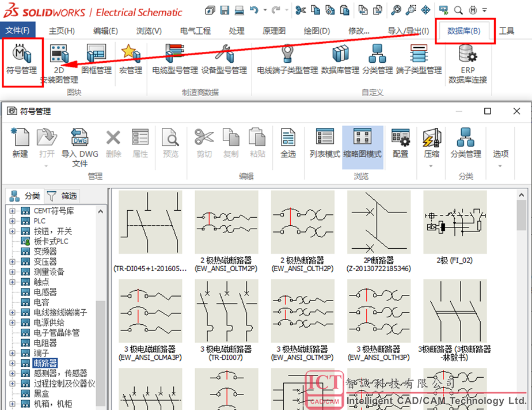Viewport: 532px width, 410px height.
Task: Open 电缆型号管理
Action: [x=174, y=59]
